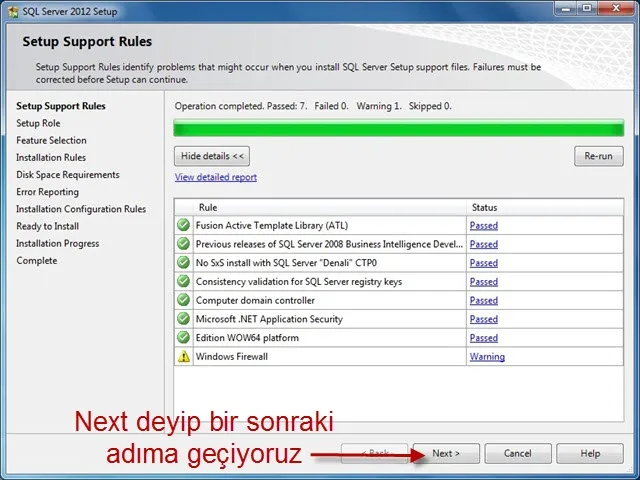Click the SQL Server Setup title bar icon
This screenshot has width=640, height=480.
13,11
